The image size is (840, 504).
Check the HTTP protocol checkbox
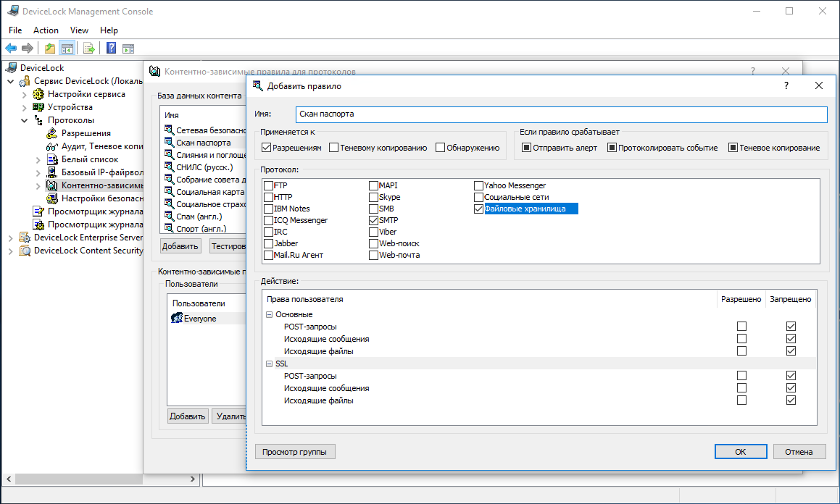pyautogui.click(x=268, y=198)
